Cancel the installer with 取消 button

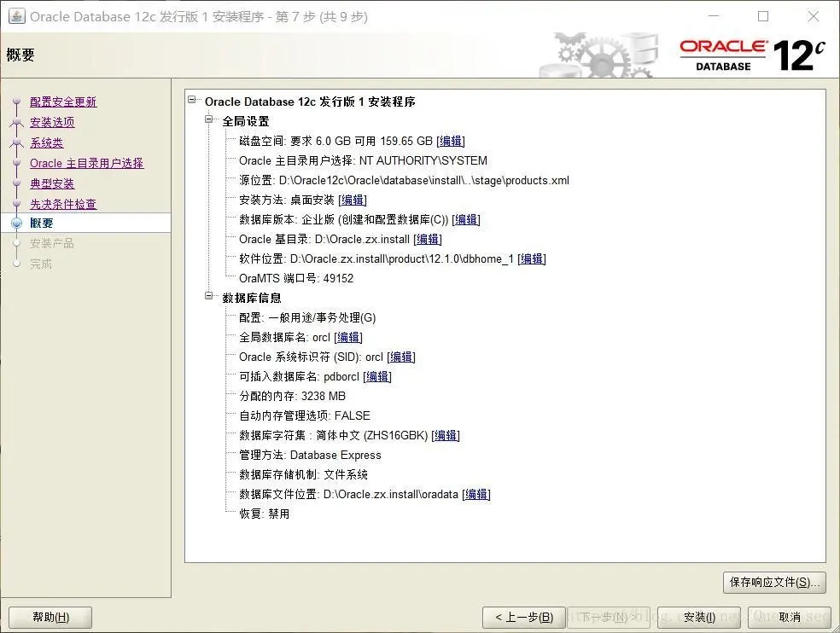point(789,617)
